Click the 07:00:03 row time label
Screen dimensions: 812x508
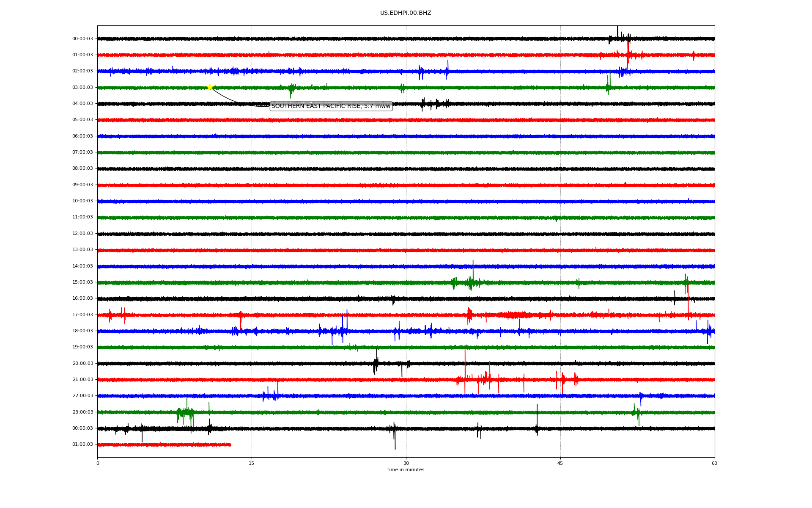82,152
